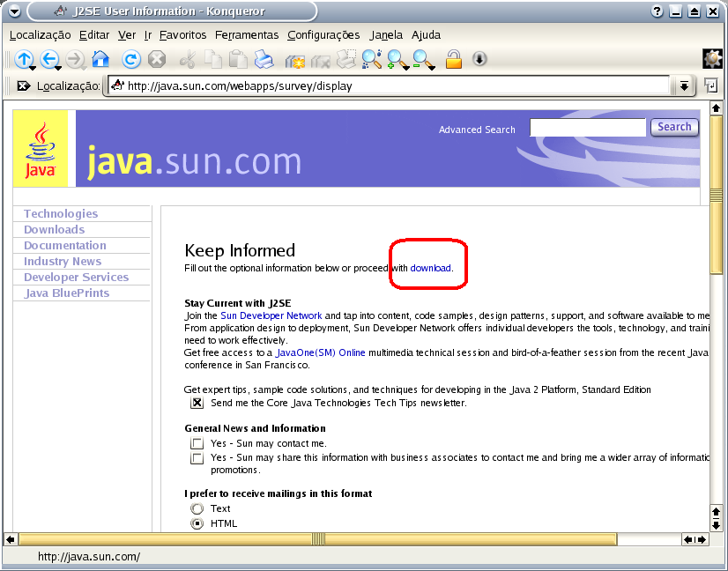Click the Copy toolbar icon
Screen dimensions: 728x571
click(x=213, y=59)
